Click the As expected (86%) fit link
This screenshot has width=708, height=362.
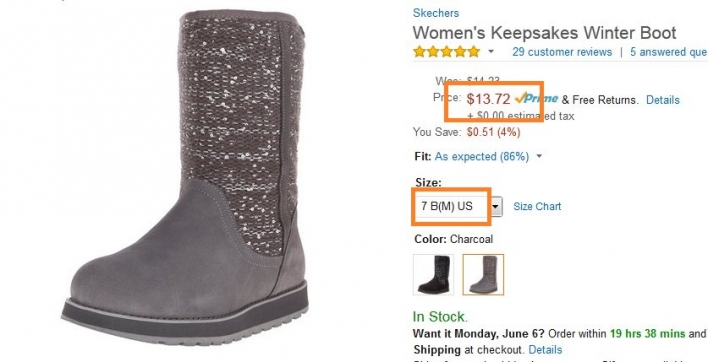pos(482,157)
